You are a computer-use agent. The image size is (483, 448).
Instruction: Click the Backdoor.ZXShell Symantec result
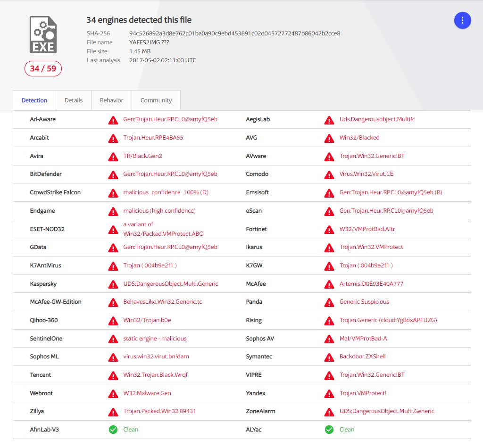[x=363, y=356]
